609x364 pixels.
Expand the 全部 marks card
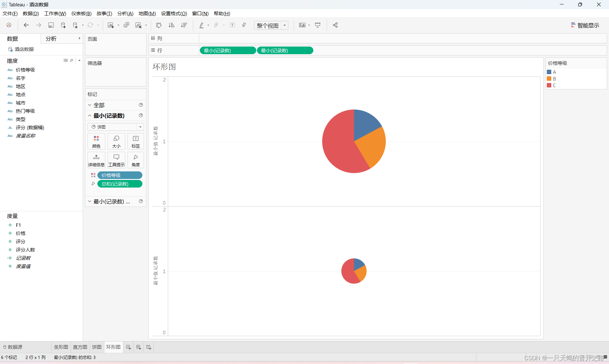point(90,105)
